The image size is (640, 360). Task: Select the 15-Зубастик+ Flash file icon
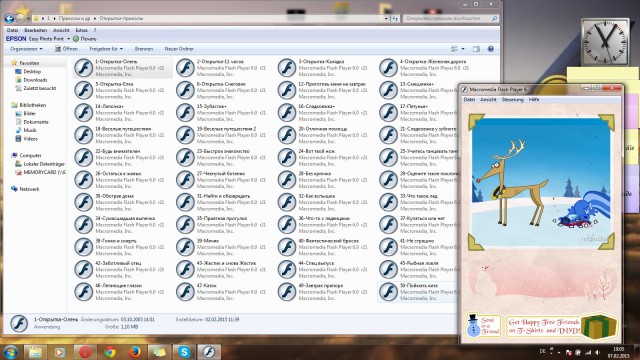(185, 113)
